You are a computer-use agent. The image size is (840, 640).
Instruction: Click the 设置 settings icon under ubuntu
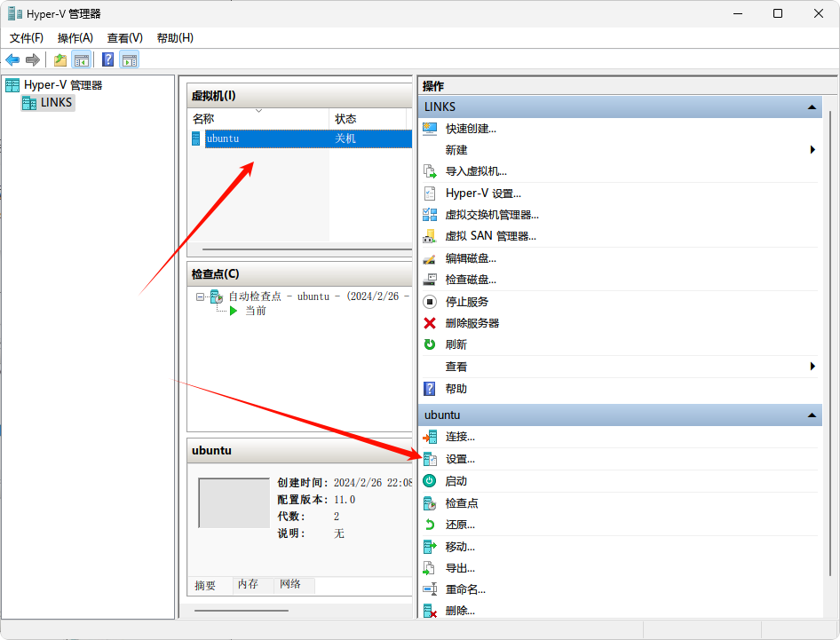pyautogui.click(x=430, y=460)
